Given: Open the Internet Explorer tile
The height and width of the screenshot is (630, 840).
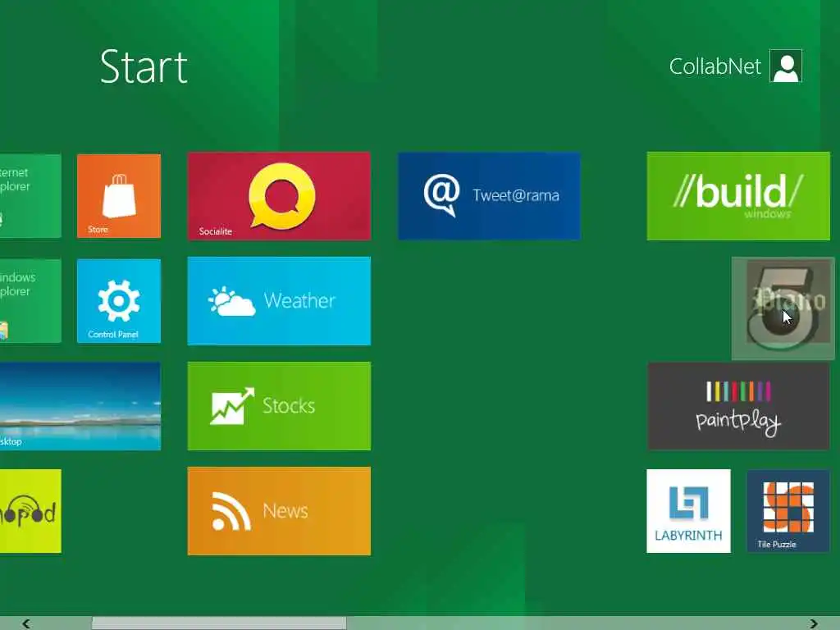Looking at the screenshot, I should [30, 196].
